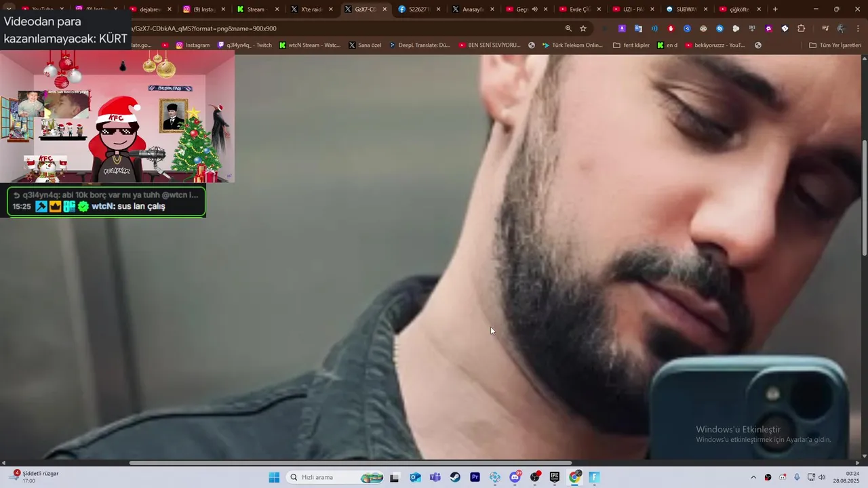This screenshot has width=868, height=488.
Task: Open the DeepL Translate bookmark
Action: tap(419, 45)
